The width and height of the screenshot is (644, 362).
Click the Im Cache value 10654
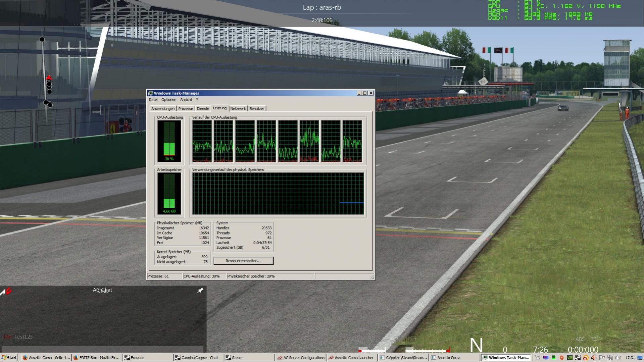click(204, 233)
